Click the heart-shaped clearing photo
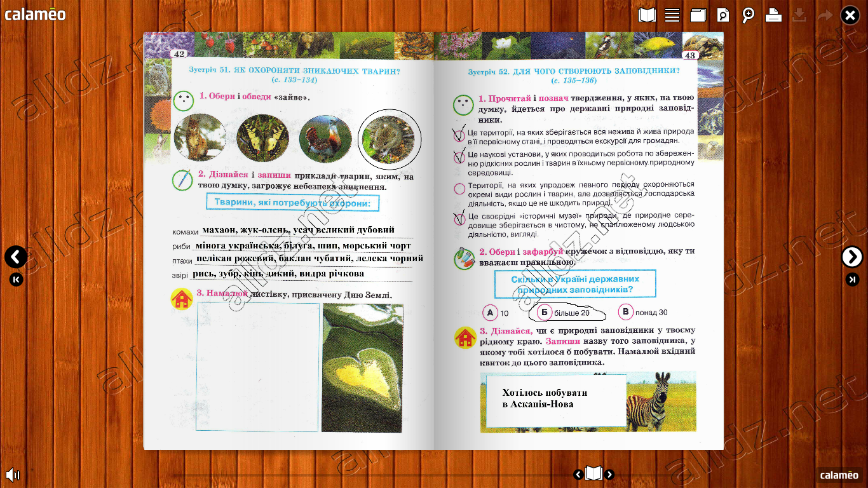 [362, 368]
